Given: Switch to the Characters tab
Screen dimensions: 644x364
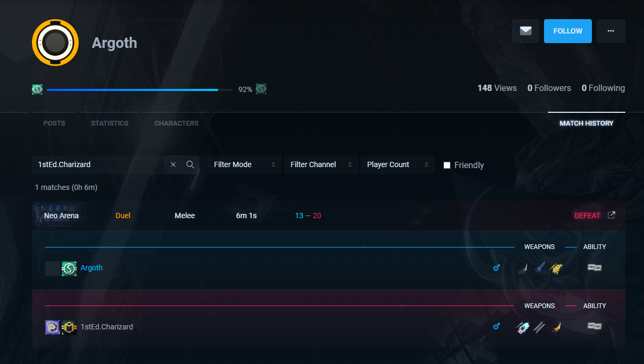Looking at the screenshot, I should coord(176,123).
